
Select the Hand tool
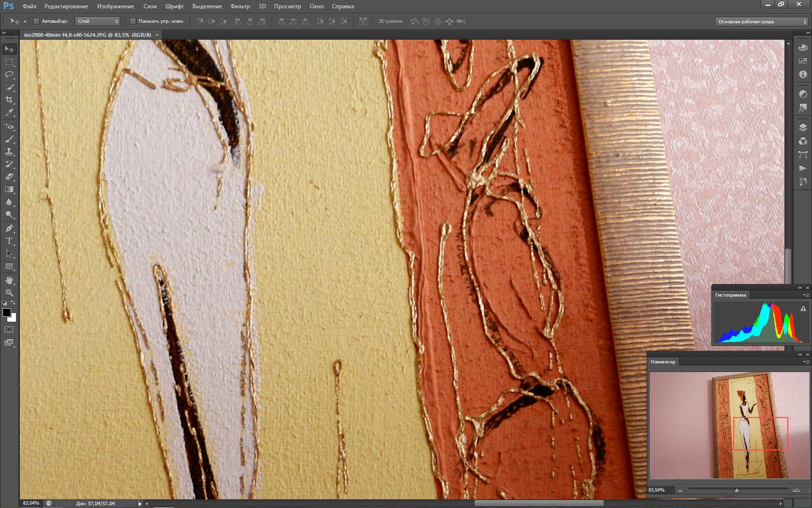9,280
